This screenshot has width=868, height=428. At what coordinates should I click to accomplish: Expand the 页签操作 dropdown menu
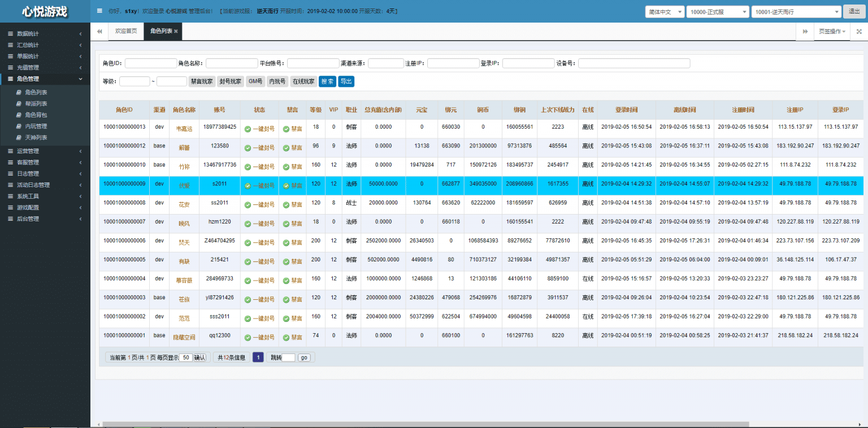tap(832, 32)
